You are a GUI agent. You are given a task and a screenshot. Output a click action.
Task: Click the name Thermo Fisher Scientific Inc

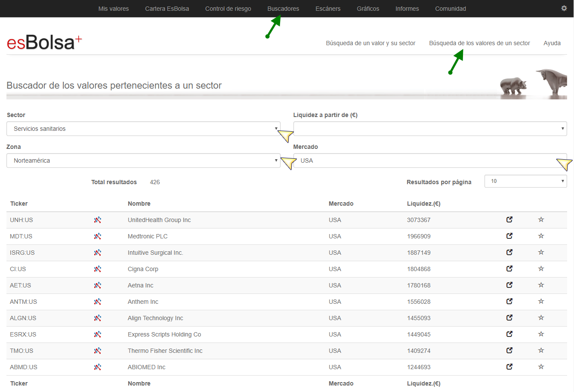pos(165,351)
